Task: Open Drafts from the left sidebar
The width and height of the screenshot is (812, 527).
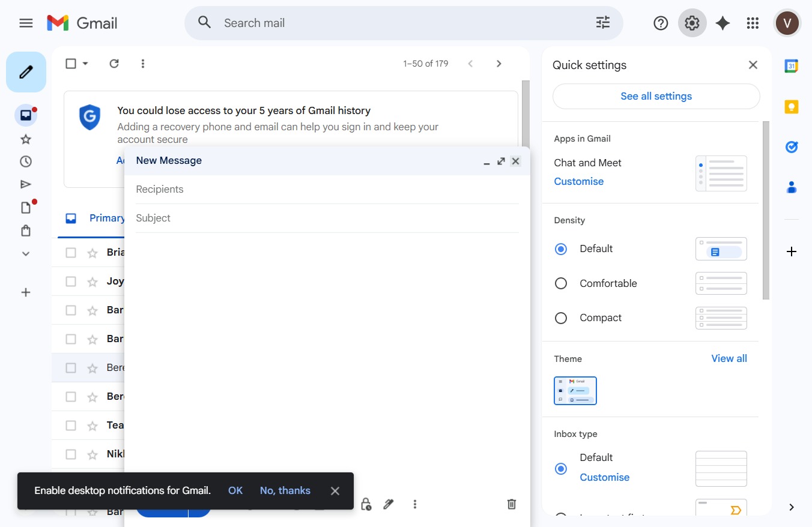Action: [x=26, y=208]
